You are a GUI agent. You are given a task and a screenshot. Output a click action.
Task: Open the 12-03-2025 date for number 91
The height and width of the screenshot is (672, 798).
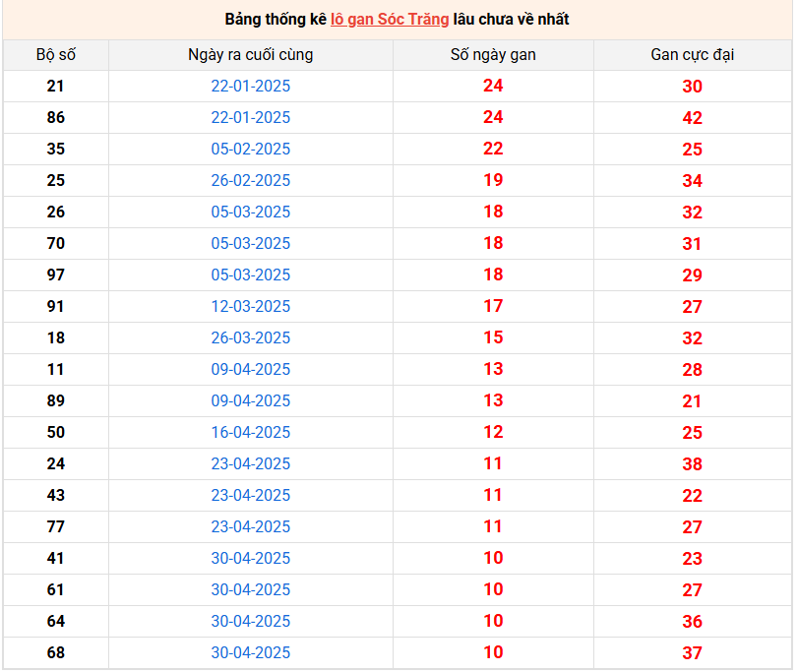click(250, 306)
